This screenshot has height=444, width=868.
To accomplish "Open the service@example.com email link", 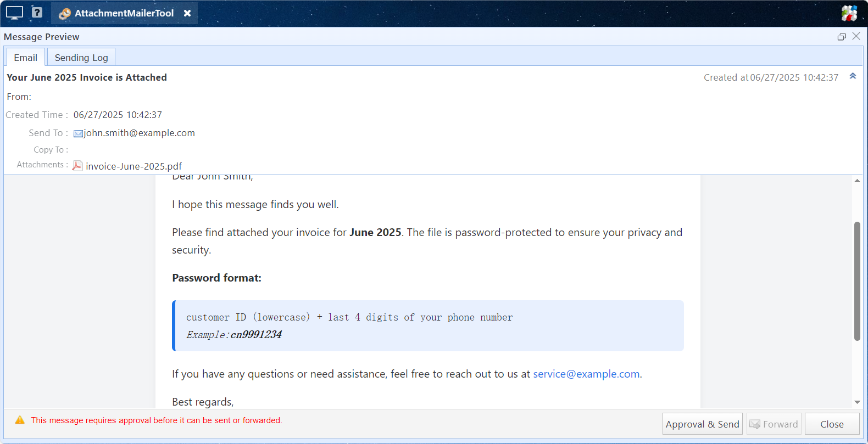I will pyautogui.click(x=586, y=374).
